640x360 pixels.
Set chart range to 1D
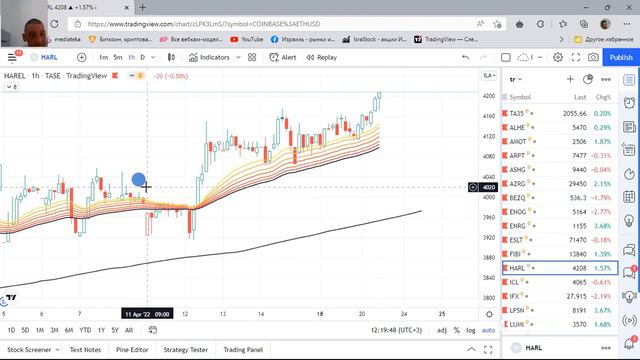[11, 330]
